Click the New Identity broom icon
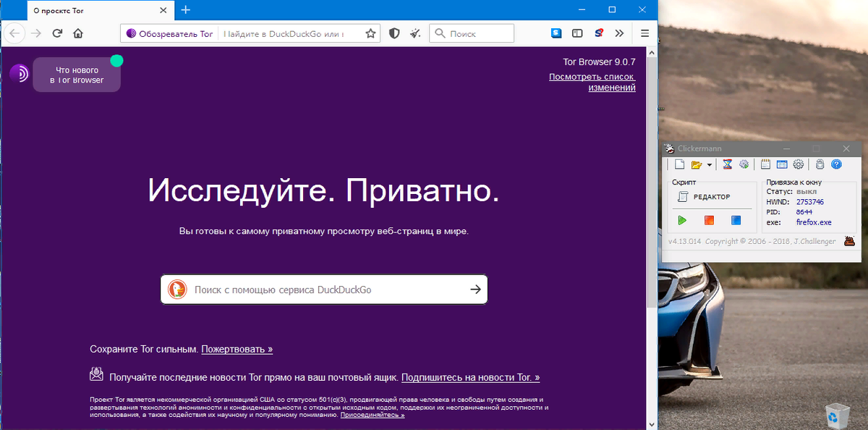 coord(415,33)
